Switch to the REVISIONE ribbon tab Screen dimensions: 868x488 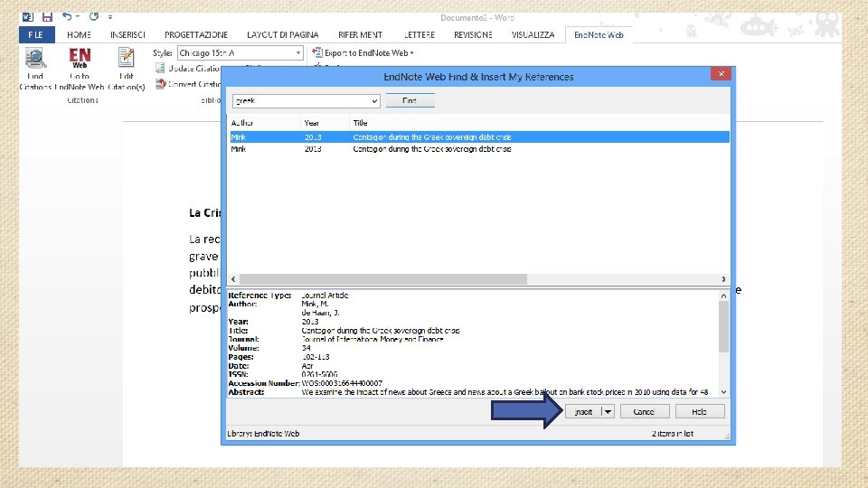point(473,35)
